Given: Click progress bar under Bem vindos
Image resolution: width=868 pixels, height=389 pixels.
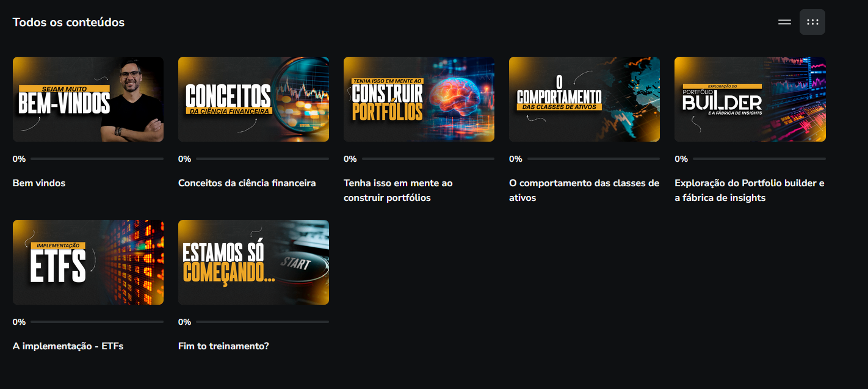Looking at the screenshot, I should coord(96,159).
